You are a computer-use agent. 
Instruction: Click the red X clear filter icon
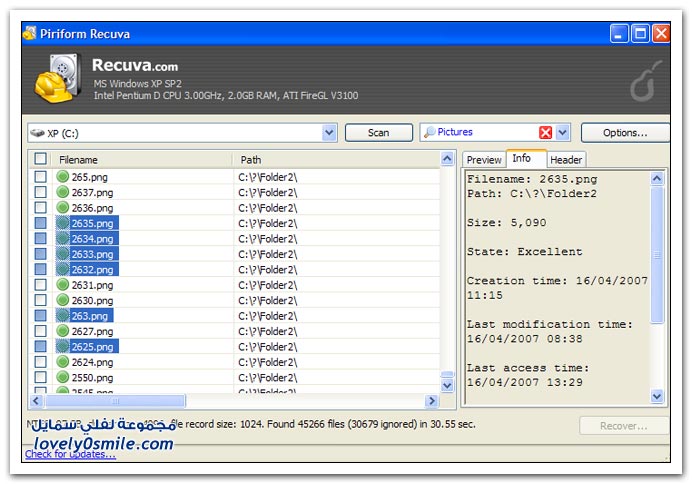[x=545, y=133]
